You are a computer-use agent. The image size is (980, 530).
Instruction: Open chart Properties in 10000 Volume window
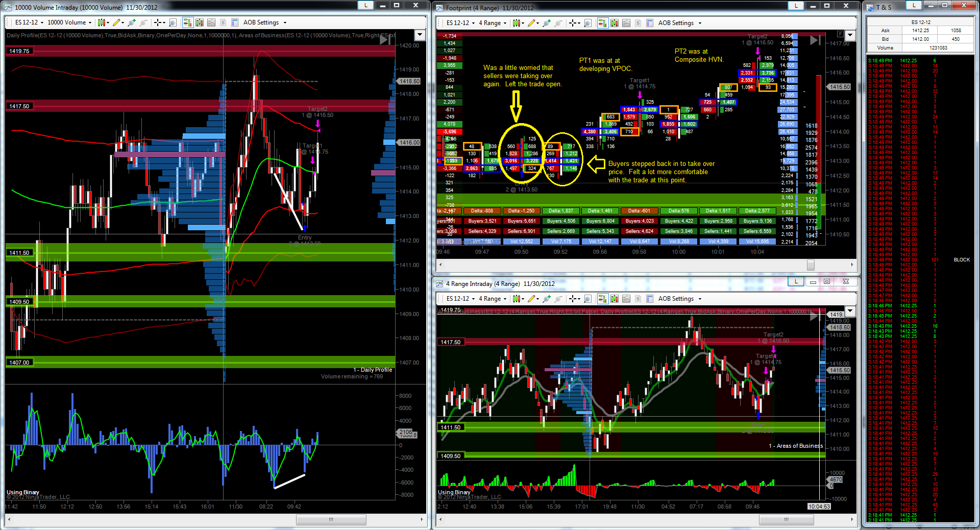(235, 22)
